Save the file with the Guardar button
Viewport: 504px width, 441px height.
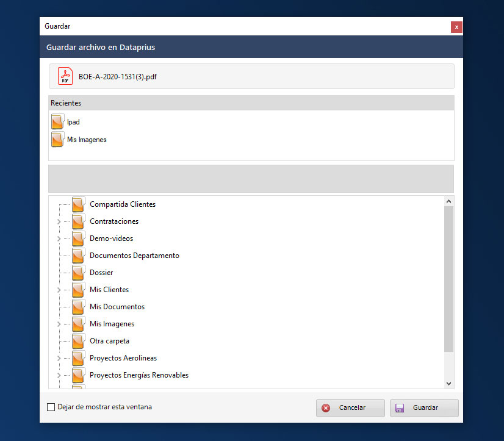pos(424,408)
